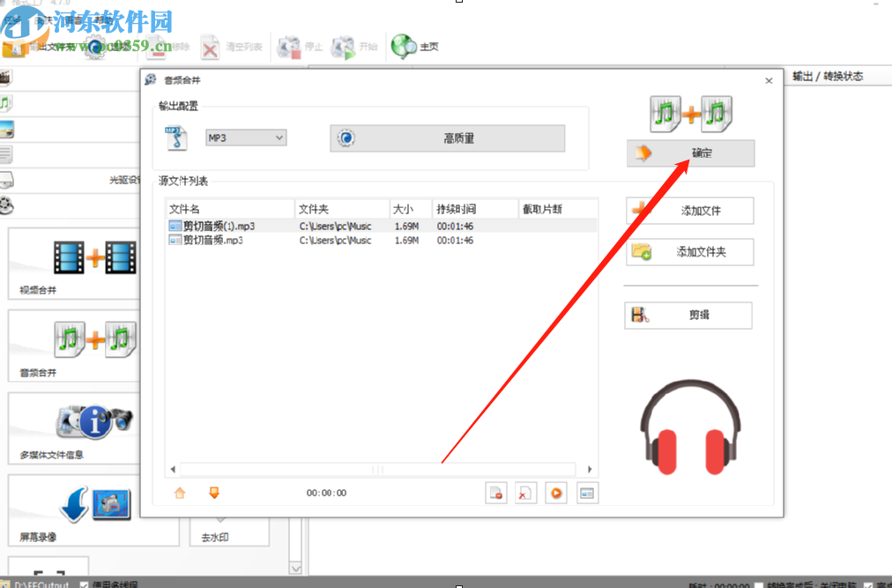892x588 pixels.
Task: Open the 高质量 quality selector
Action: click(447, 138)
